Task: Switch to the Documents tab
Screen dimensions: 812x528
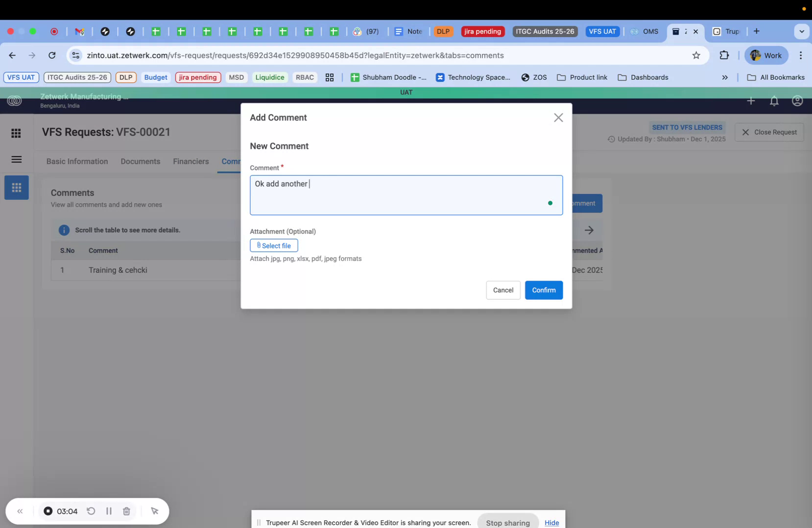Action: click(140, 161)
